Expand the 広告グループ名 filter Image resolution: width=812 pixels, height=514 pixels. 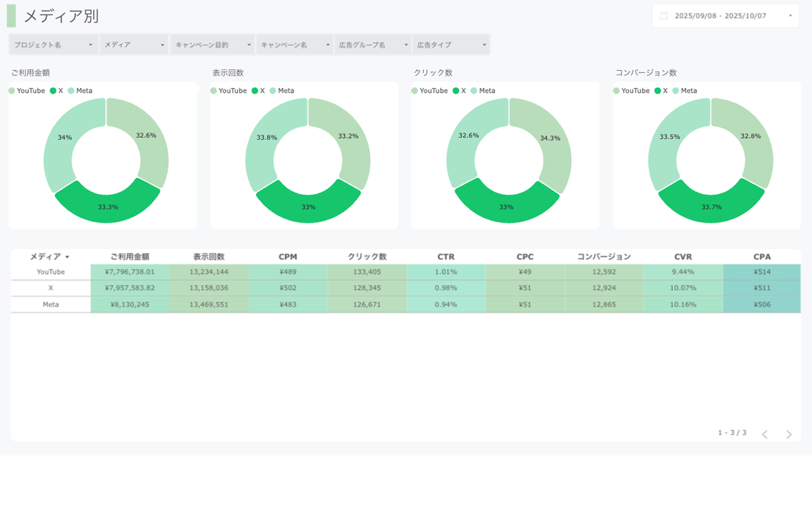(x=373, y=45)
